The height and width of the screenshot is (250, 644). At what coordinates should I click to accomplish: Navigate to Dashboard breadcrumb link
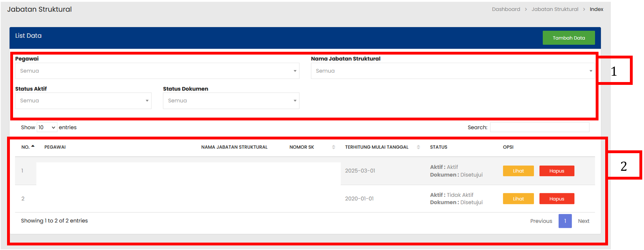[506, 9]
